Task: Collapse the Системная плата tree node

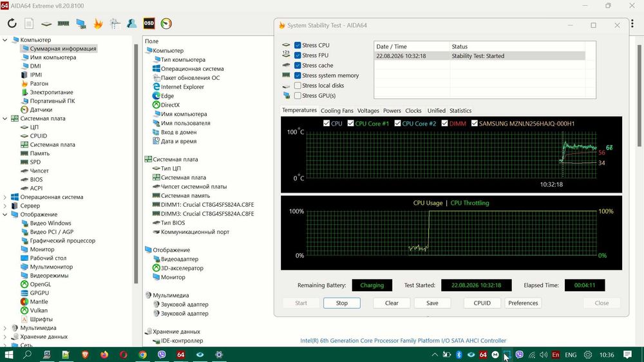Action: (x=5, y=119)
